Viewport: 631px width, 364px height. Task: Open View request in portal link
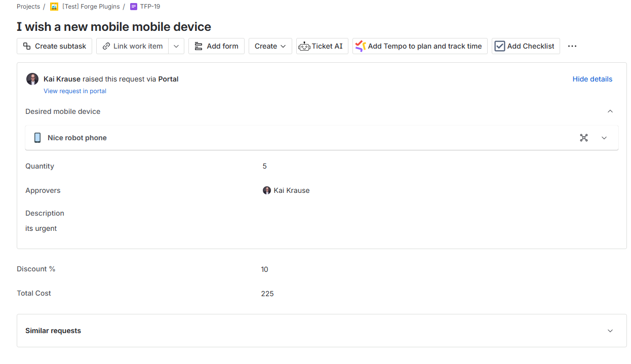pyautogui.click(x=75, y=91)
